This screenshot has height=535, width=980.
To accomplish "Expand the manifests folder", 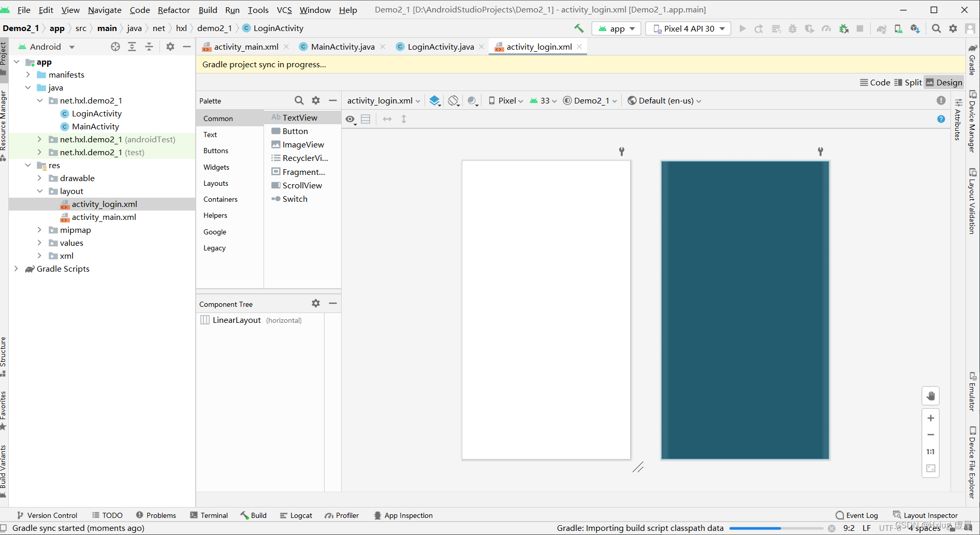I will point(28,75).
